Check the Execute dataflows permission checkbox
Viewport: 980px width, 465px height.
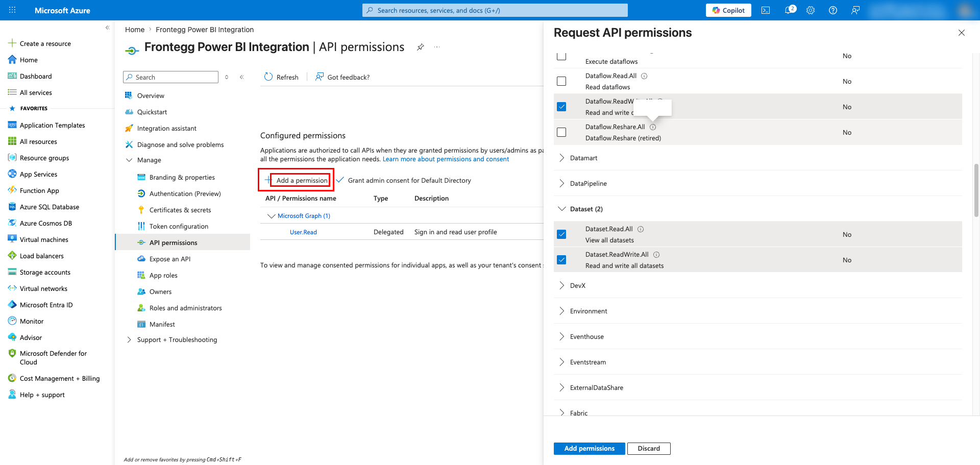pyautogui.click(x=561, y=56)
